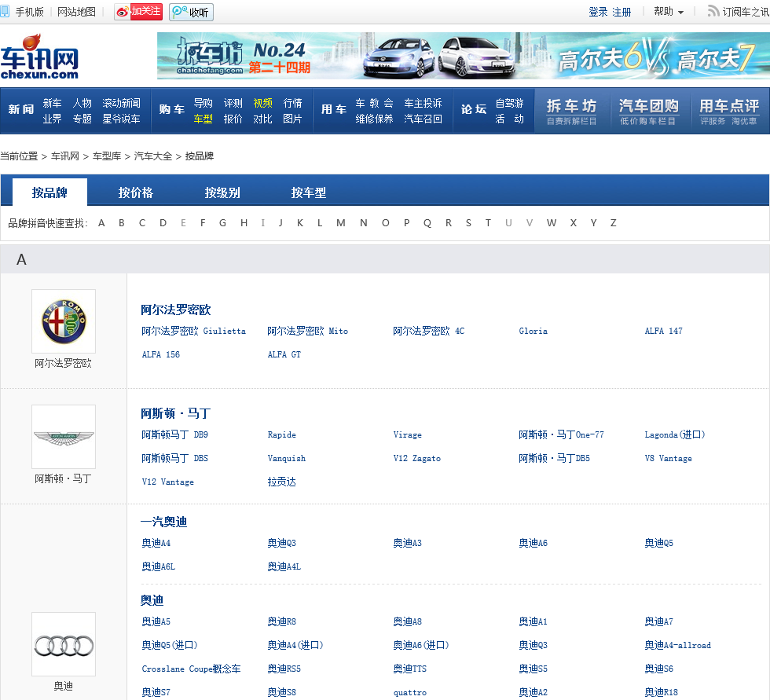Open the Lagonda(进口) model link
The image size is (770, 700).
coord(675,434)
